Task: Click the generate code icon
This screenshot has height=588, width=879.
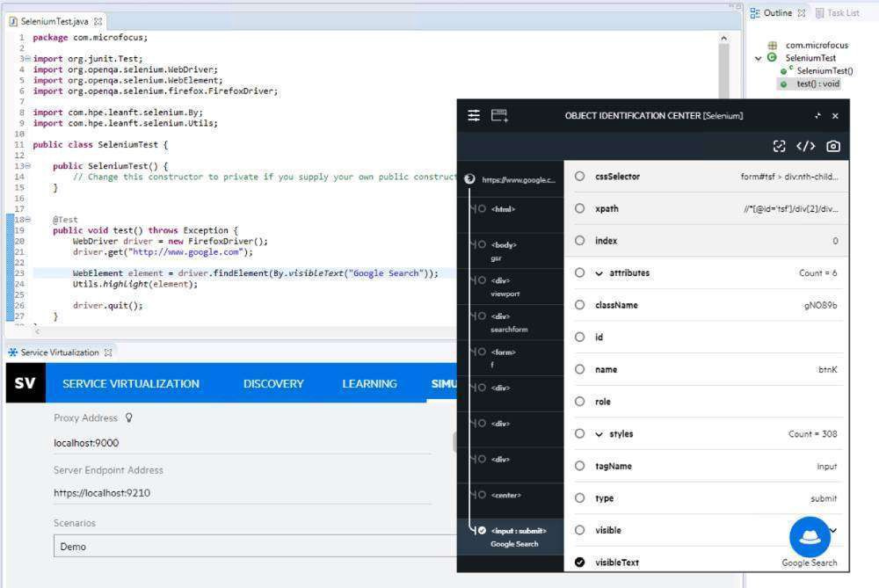Action: [805, 146]
